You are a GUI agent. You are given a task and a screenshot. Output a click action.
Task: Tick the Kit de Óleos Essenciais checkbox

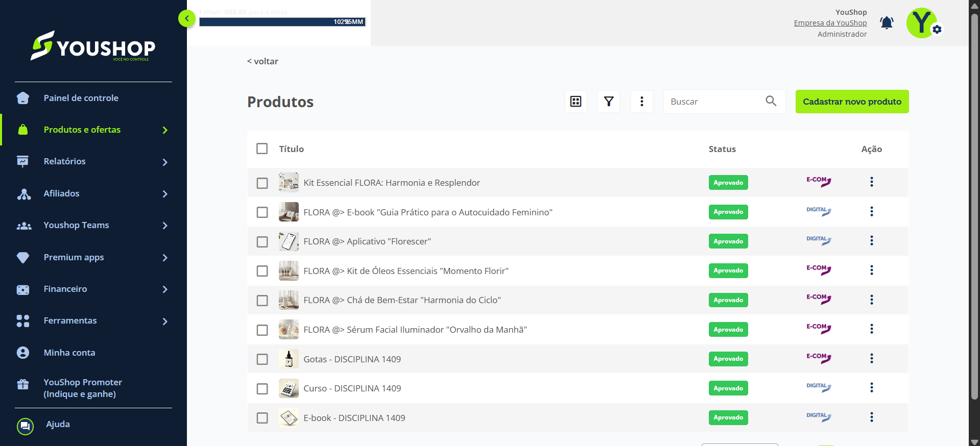262,271
